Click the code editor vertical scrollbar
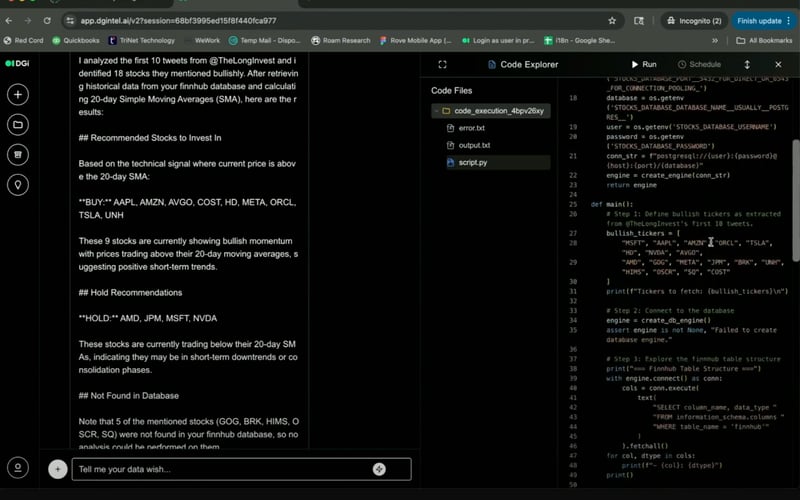The width and height of the screenshot is (800, 500). [x=796, y=200]
